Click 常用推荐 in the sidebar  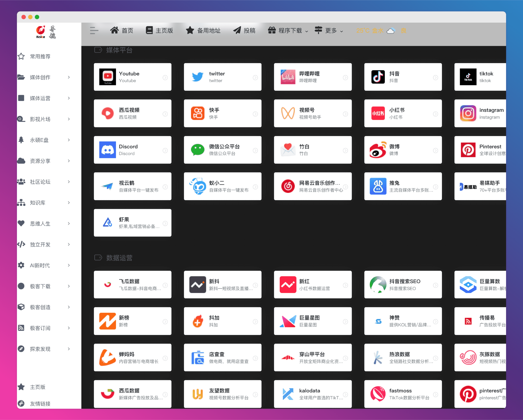(x=40, y=57)
